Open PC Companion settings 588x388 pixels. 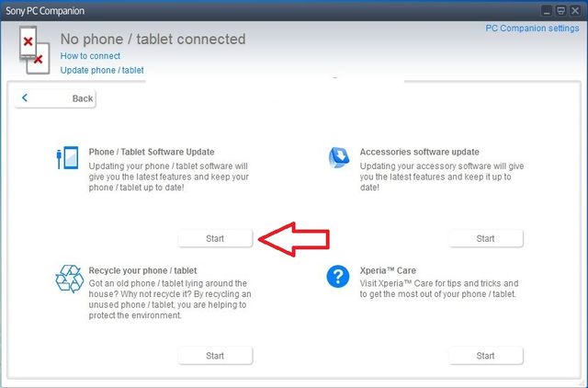click(x=532, y=29)
